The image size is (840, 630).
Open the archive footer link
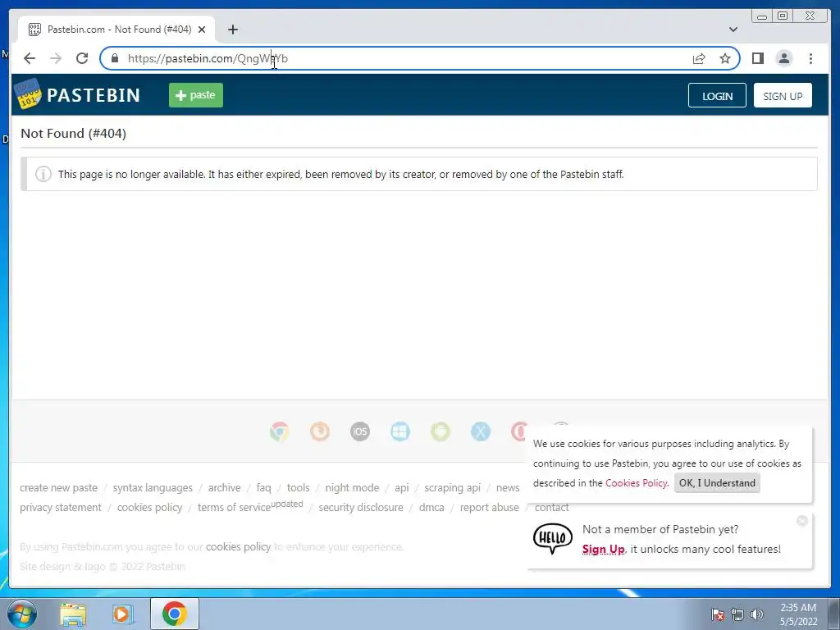(225, 487)
